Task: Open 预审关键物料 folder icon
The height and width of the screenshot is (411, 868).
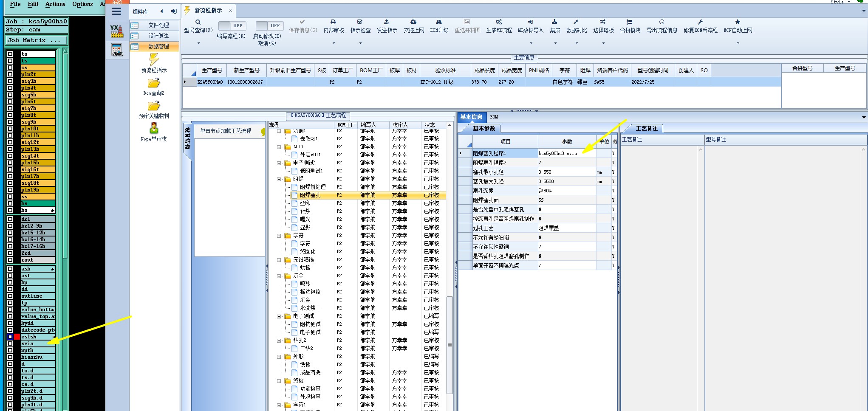Action: tap(154, 110)
